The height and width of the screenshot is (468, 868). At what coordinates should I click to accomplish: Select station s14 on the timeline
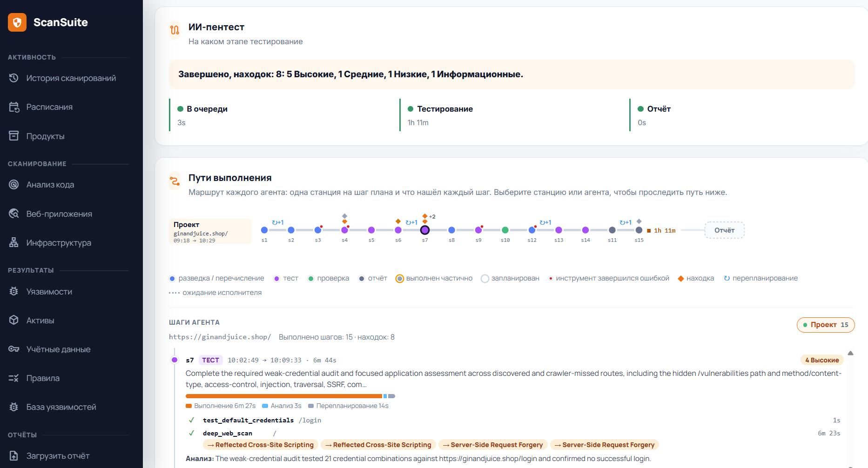click(x=585, y=230)
